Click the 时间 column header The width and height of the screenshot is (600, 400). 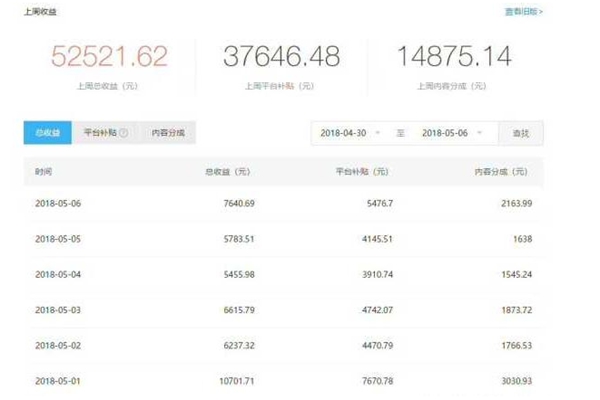coord(43,172)
